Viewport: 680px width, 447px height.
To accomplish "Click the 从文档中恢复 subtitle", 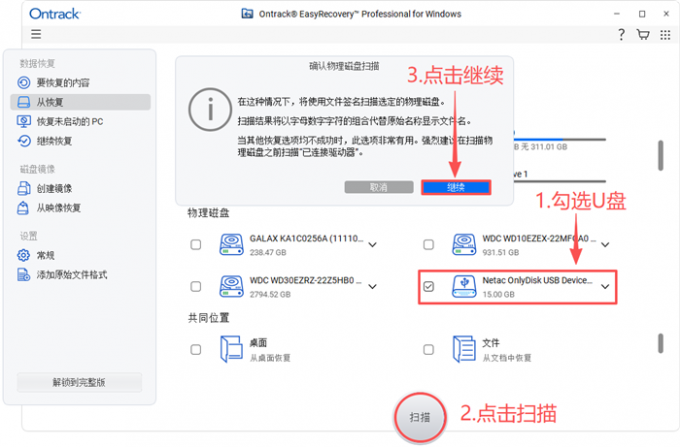I will coord(507,358).
